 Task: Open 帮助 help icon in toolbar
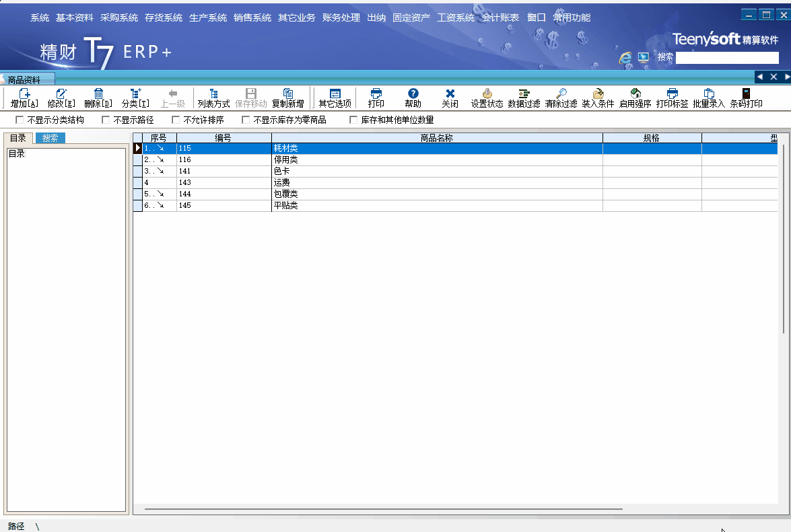413,93
